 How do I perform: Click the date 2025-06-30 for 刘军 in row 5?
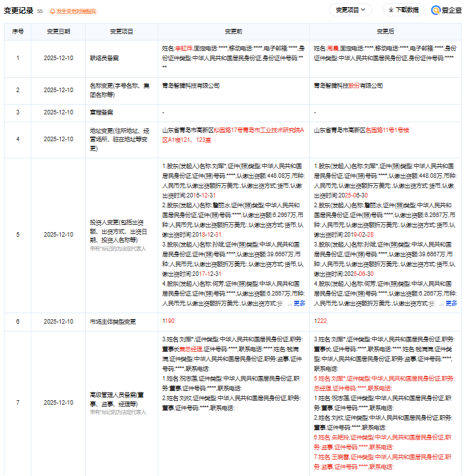coord(353,195)
